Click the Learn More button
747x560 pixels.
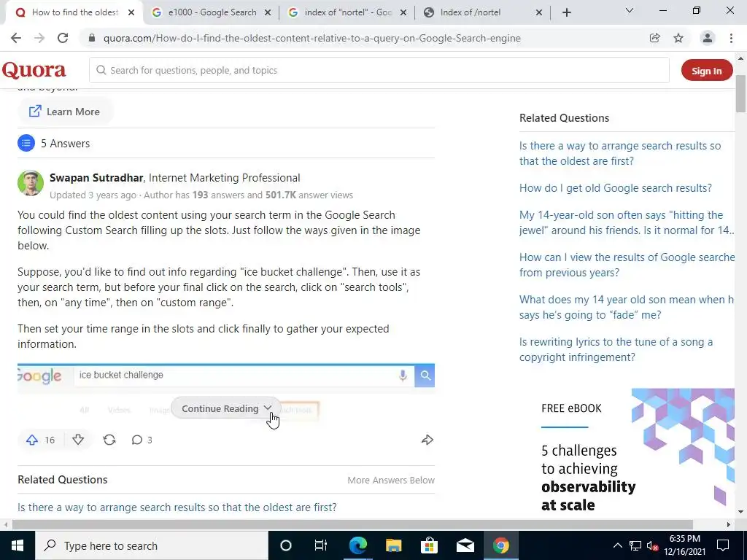point(64,112)
